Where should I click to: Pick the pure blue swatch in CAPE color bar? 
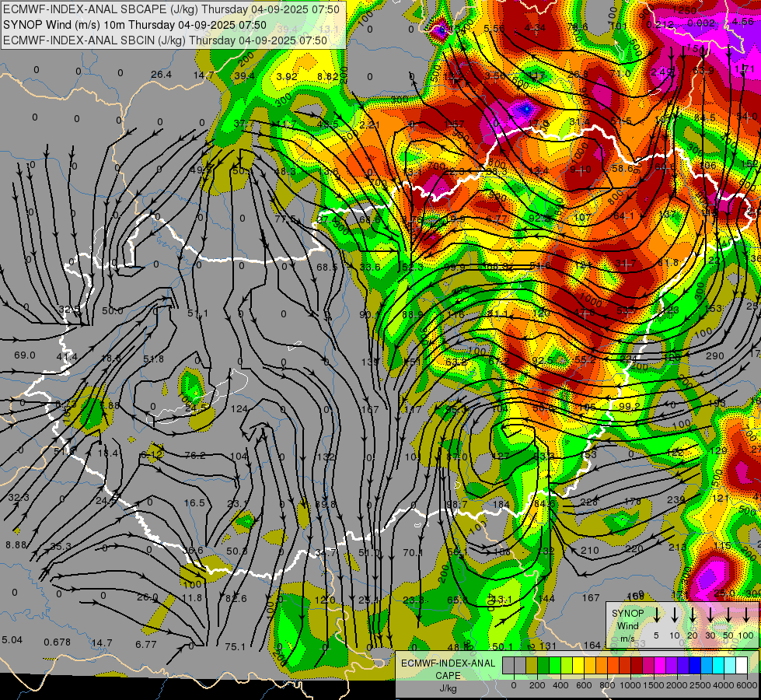pos(694,666)
